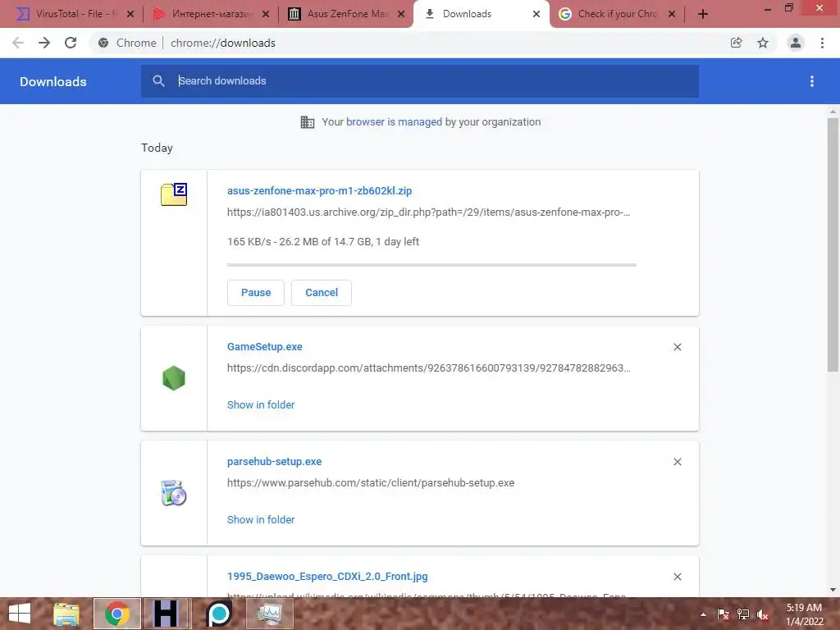
Task: Open the 'browser is managed' link
Action: click(395, 122)
